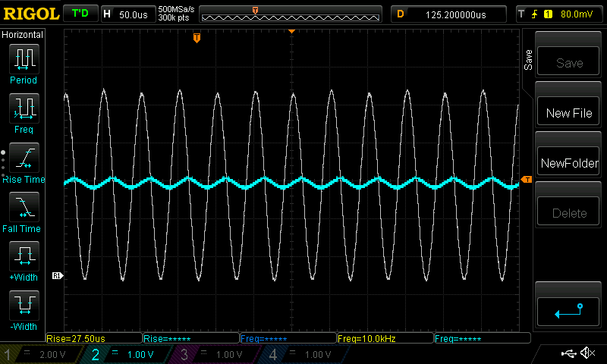Screen dimensions: 607x364
Task: Select the -Width measurement icon
Action: pyautogui.click(x=23, y=306)
